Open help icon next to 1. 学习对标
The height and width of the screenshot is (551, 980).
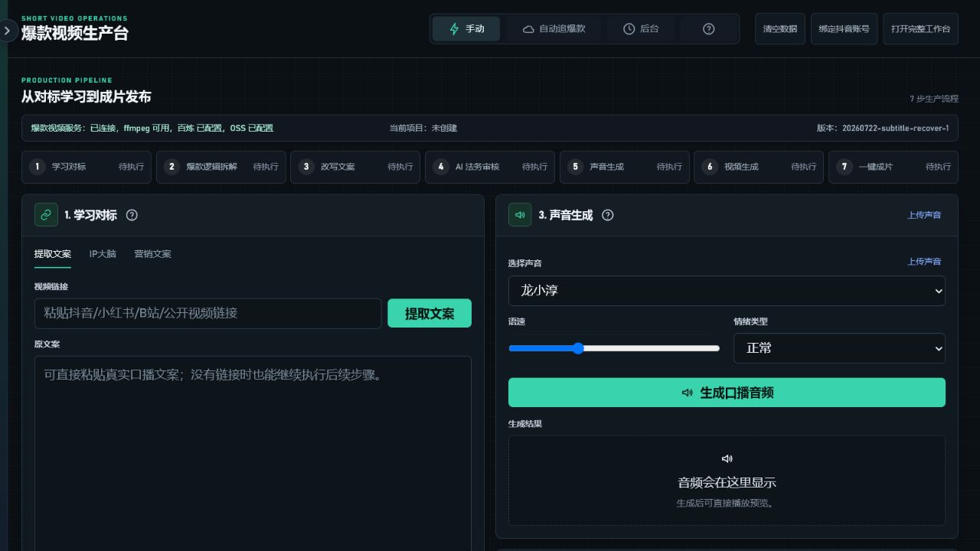pos(132,215)
